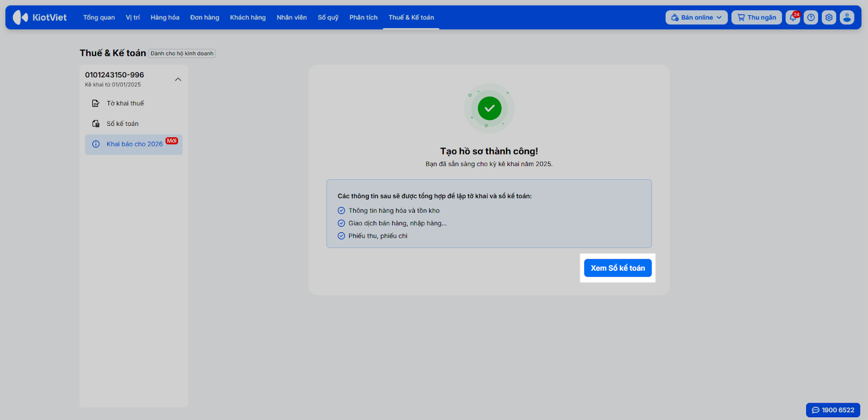Image resolution: width=868 pixels, height=420 pixels.
Task: Click the Kê khai từ 01/01/2025 text
Action: tap(113, 85)
